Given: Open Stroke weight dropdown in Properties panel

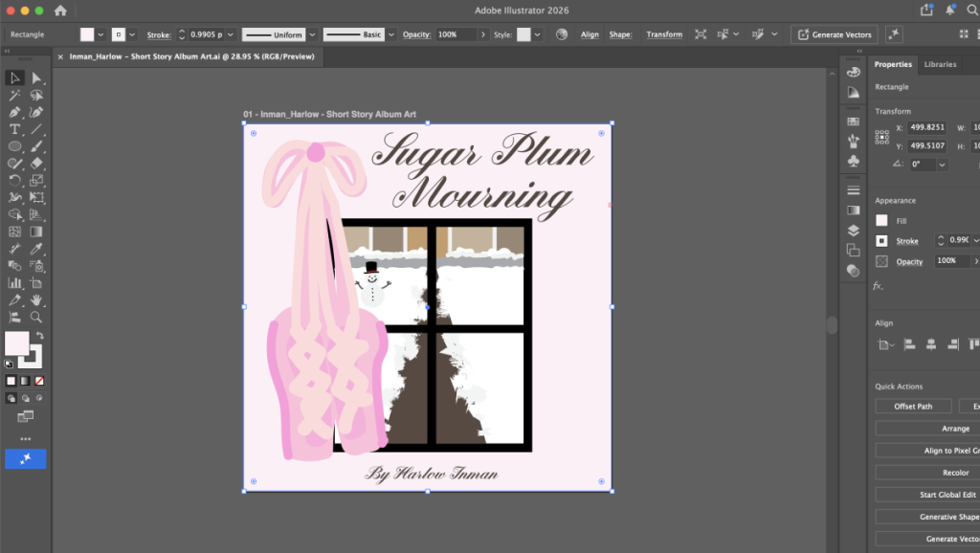Looking at the screenshot, I should (x=975, y=240).
